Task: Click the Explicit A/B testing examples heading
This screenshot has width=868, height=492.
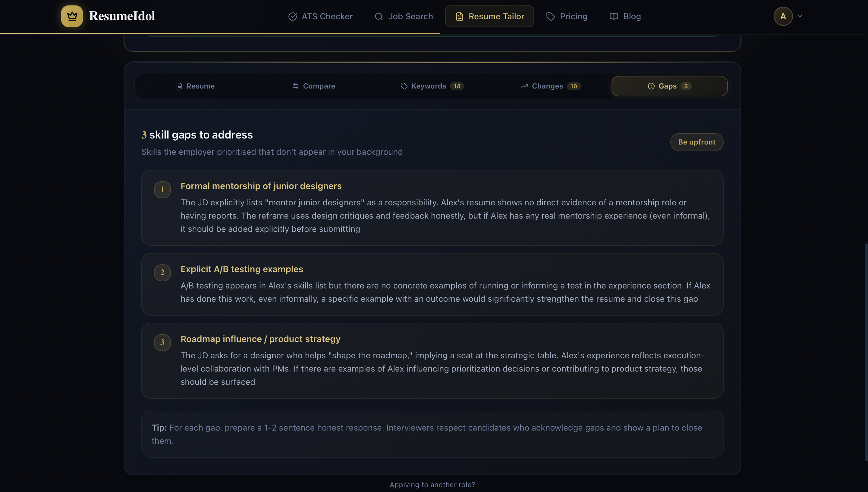Action: point(242,269)
